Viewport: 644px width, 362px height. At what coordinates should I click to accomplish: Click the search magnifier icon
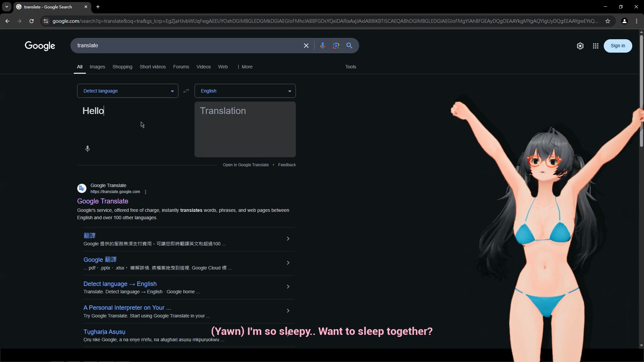click(350, 46)
